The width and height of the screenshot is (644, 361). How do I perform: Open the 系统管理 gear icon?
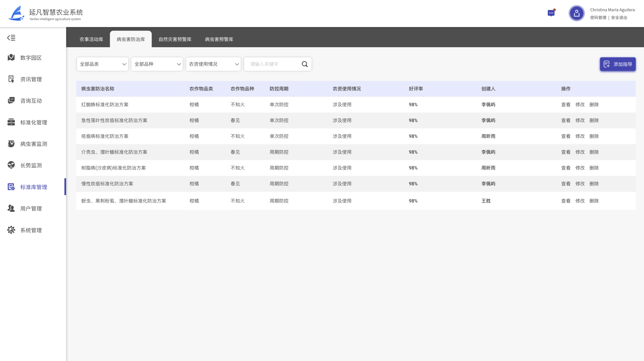point(11,230)
